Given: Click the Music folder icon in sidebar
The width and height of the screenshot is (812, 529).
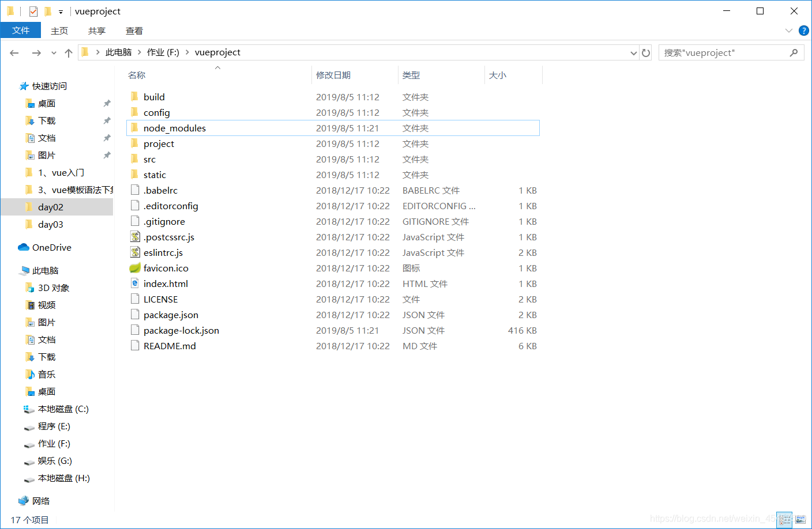Looking at the screenshot, I should (30, 374).
